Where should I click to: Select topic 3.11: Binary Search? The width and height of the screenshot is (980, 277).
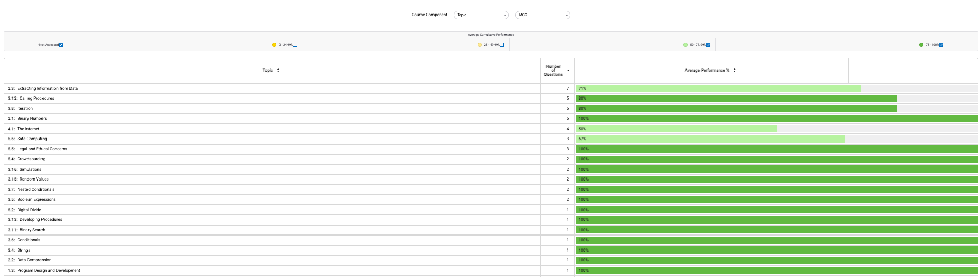26,230
